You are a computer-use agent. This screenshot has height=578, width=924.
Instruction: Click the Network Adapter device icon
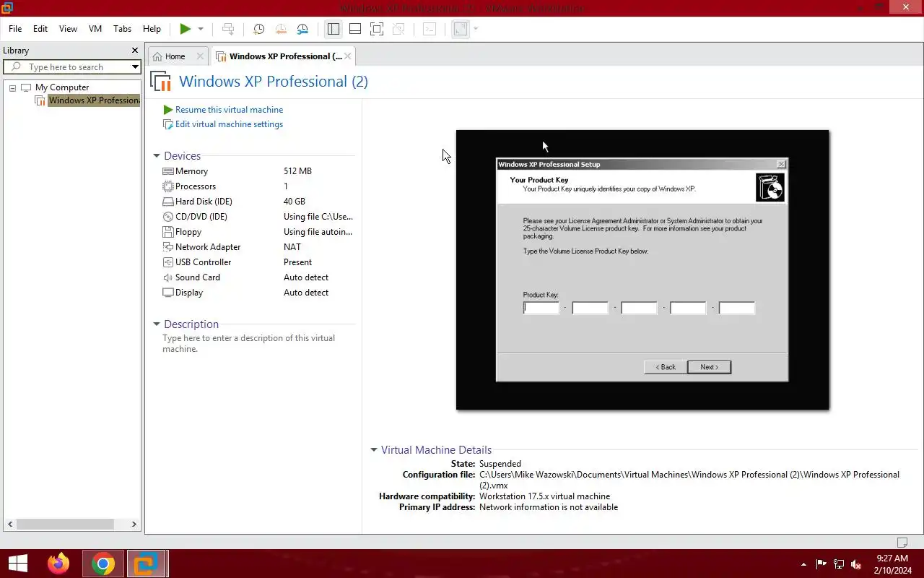168,247
